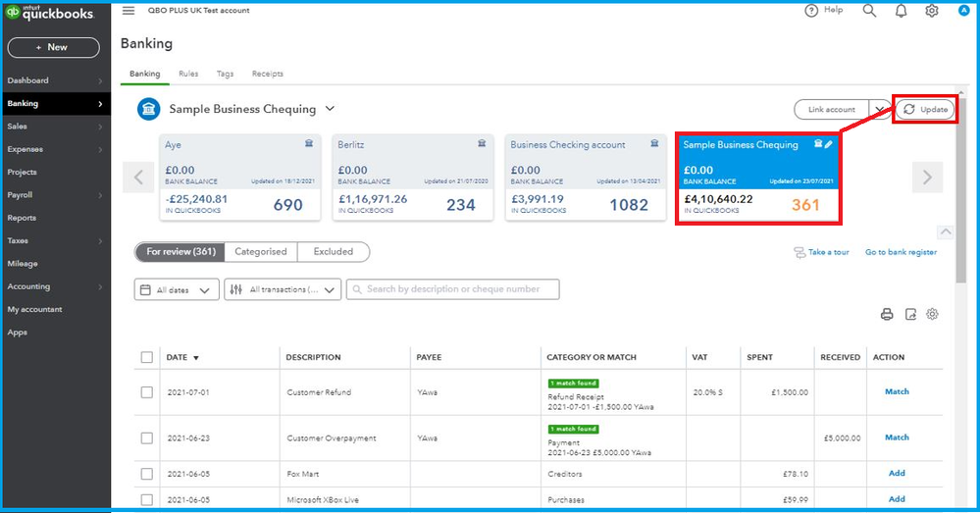980x513 pixels.
Task: Click the print icon above the table
Action: (887, 314)
